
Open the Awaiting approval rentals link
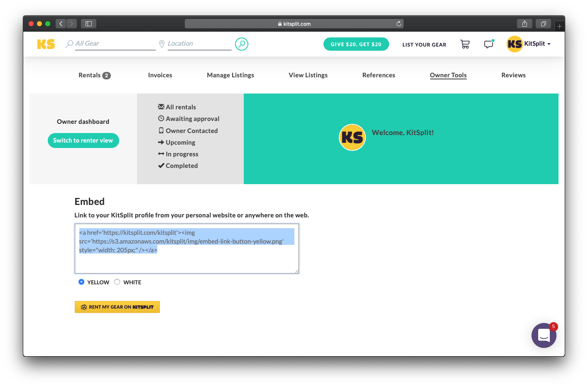[192, 119]
